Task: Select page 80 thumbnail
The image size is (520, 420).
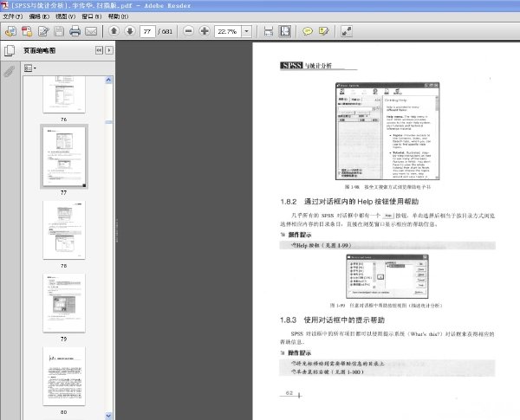Action: [x=64, y=376]
